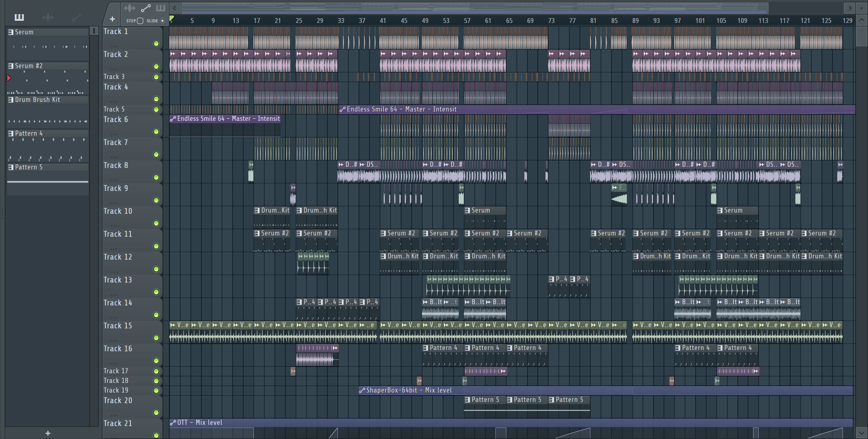Click the pattern icon beside Serum #2 in picker
This screenshot has width=868, height=439.
(11, 66)
